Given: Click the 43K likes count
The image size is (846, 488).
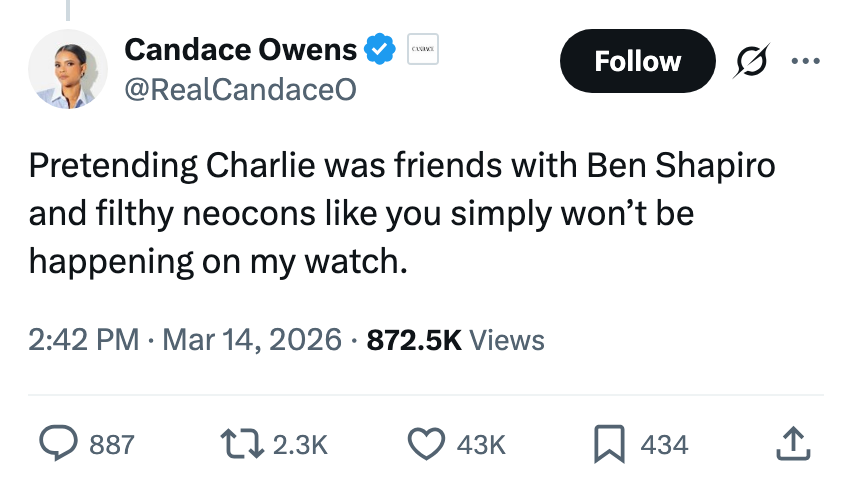Looking at the screenshot, I should [481, 444].
